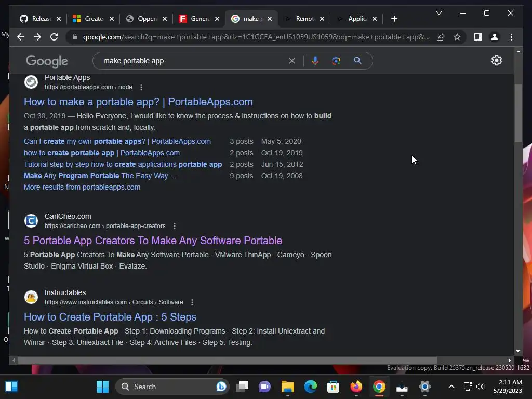The height and width of the screenshot is (399, 532).
Task: Close the active make portable app tab
Action: coord(270,19)
